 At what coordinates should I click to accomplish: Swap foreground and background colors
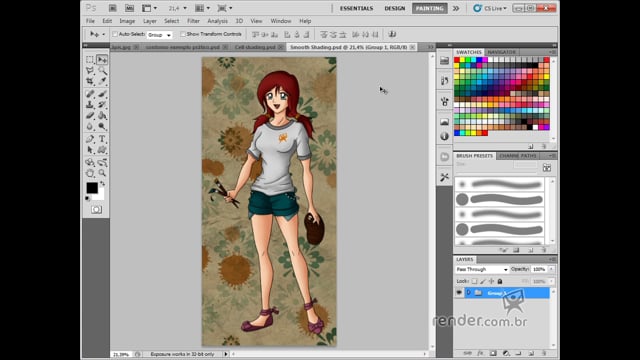(x=102, y=184)
